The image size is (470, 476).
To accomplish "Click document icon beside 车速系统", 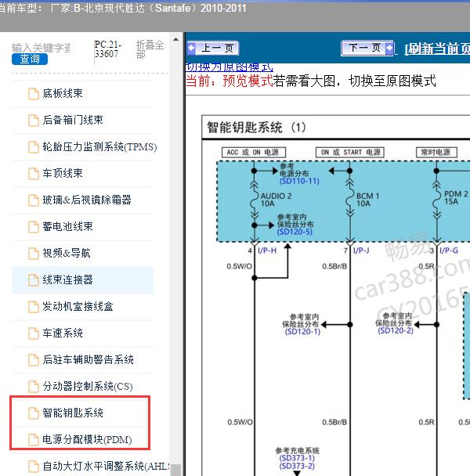I will 34,334.
